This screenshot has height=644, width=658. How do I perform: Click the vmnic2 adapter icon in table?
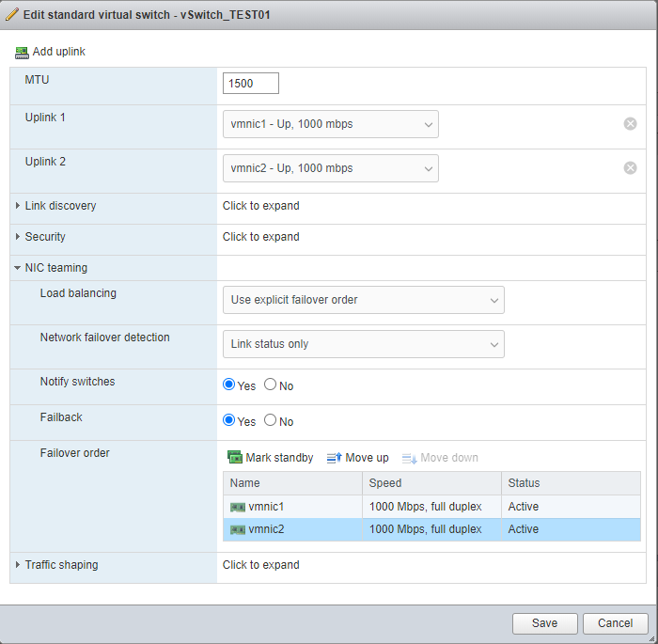tap(238, 530)
